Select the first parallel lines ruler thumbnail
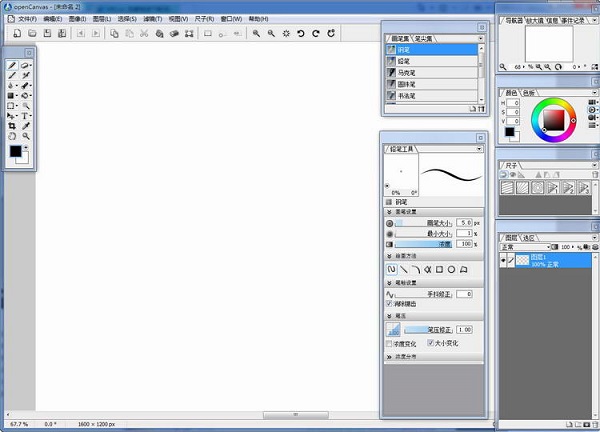 point(507,187)
